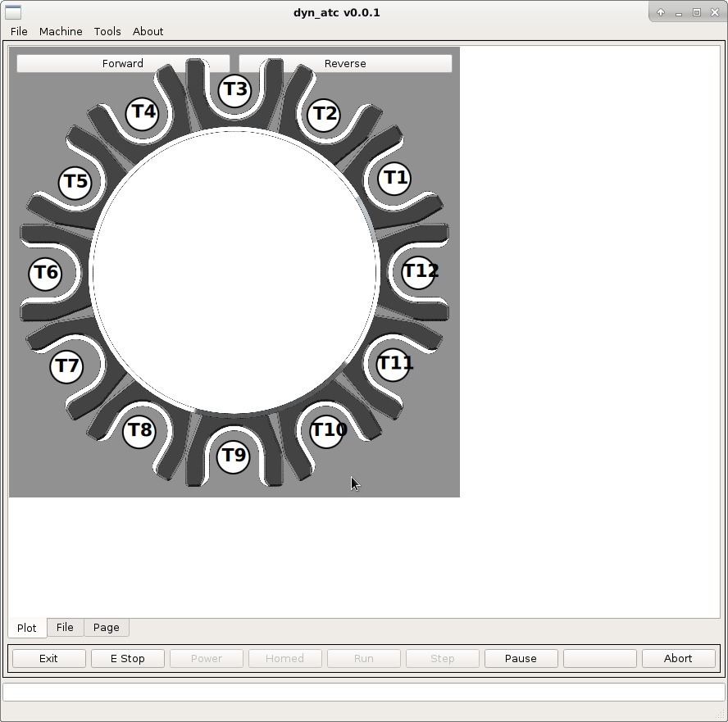Open the Machine menu
This screenshot has width=728, height=722.
[61, 32]
